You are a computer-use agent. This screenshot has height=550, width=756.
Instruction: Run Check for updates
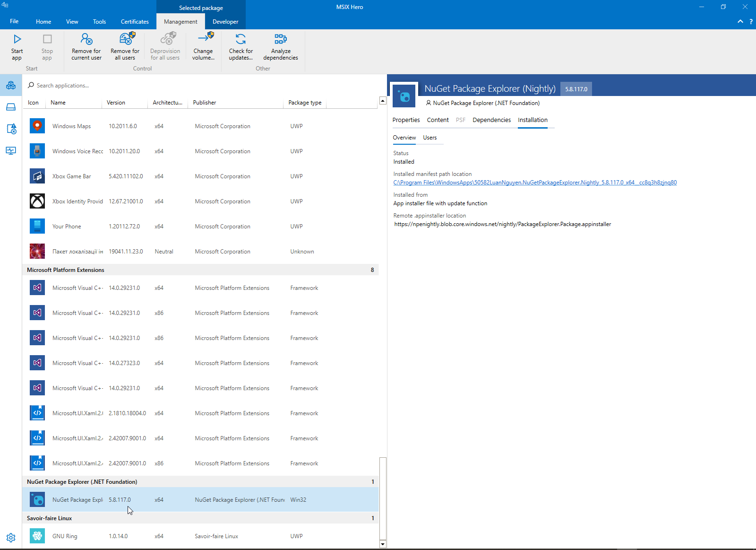click(241, 47)
